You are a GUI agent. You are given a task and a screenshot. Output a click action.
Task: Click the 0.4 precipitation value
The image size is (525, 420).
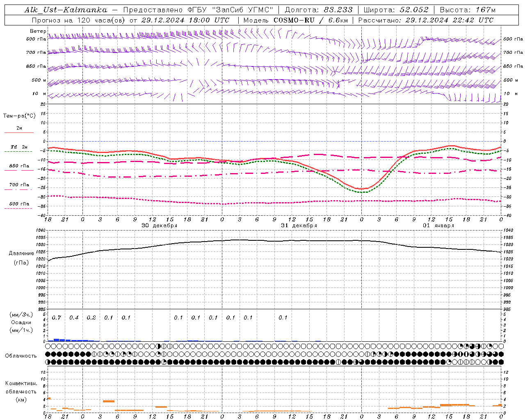coord(74,318)
